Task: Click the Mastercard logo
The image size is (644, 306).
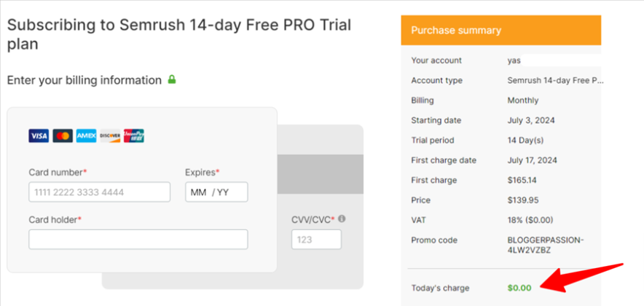Action: click(x=63, y=136)
